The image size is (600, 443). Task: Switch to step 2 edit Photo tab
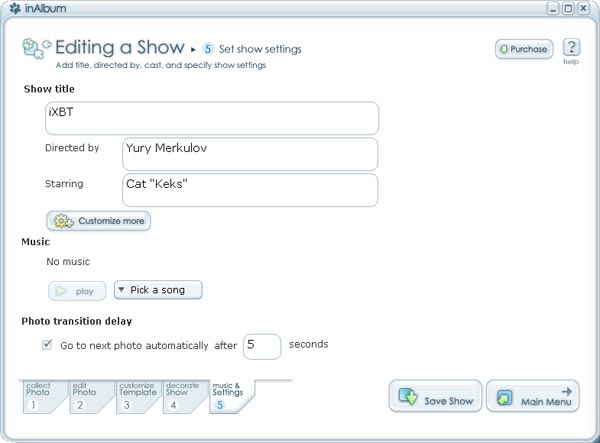tap(89, 397)
